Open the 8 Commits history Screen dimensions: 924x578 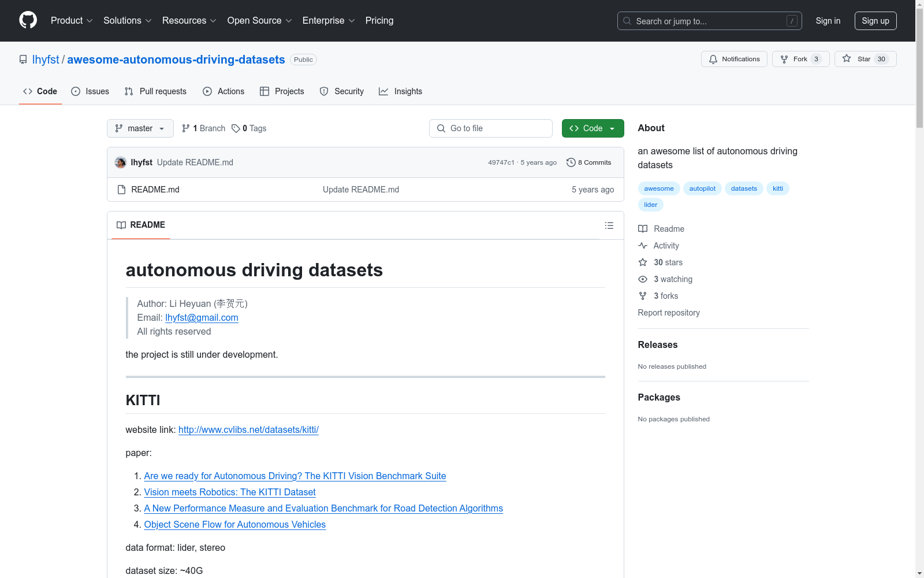point(588,162)
